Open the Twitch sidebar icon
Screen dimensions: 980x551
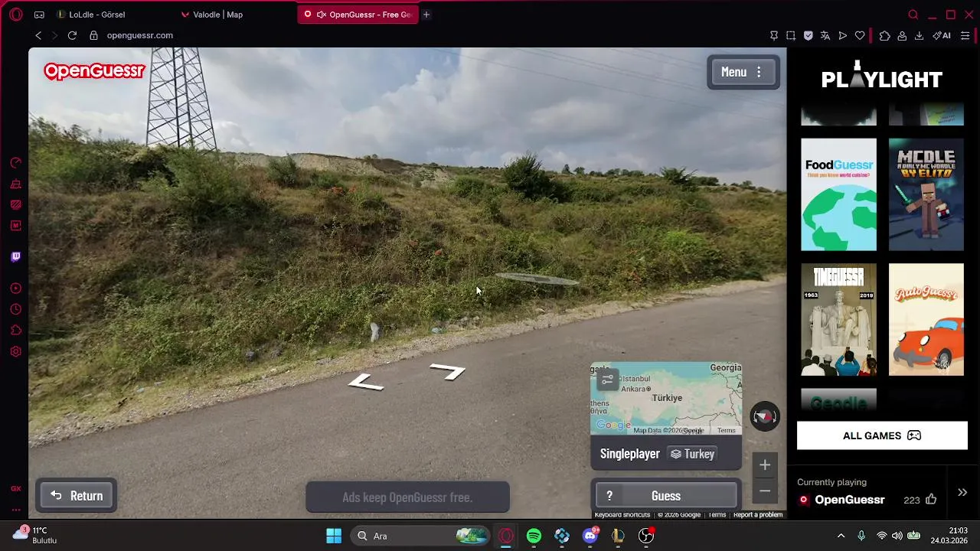point(15,256)
